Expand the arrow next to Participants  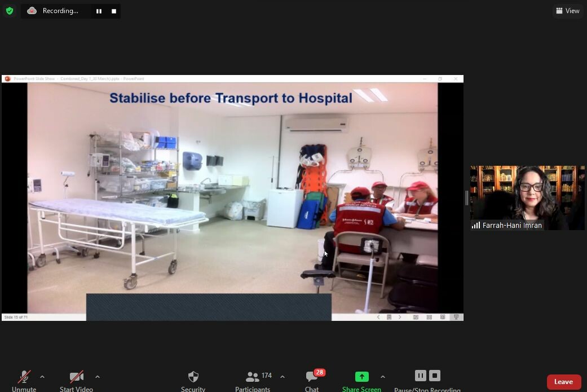(x=283, y=377)
